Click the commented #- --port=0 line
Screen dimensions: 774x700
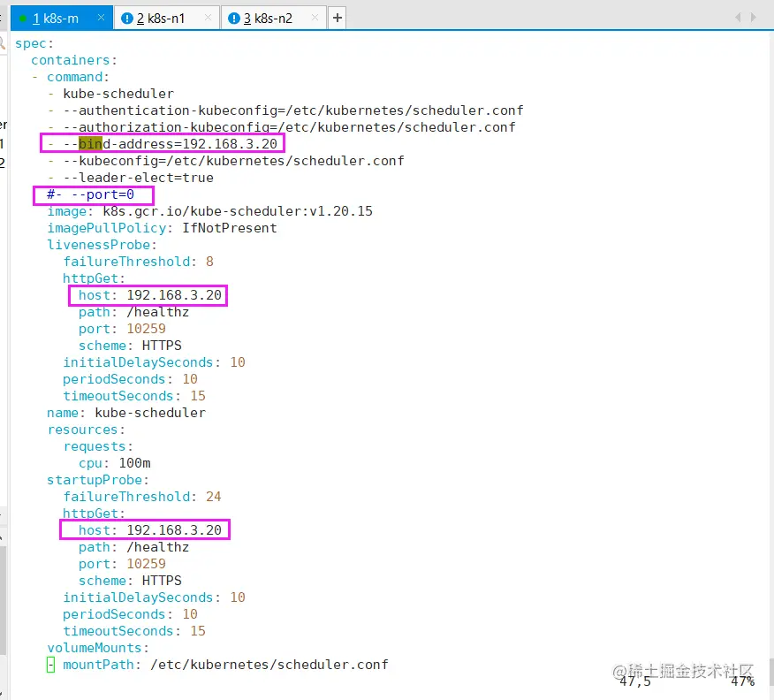(x=90, y=194)
